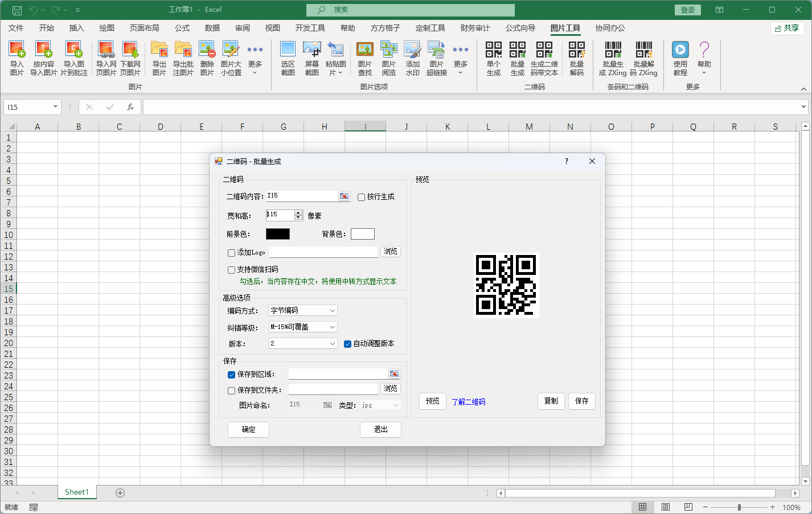
Task: Click the zoom slider in the status bar
Action: click(739, 507)
